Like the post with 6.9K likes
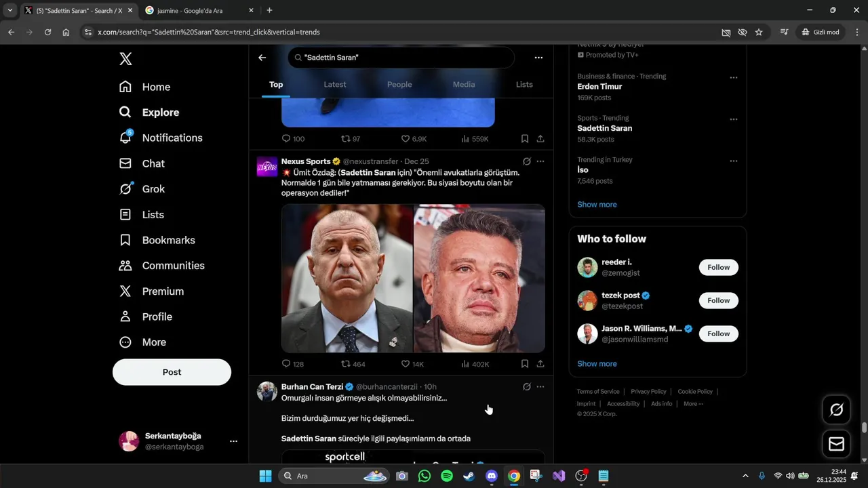This screenshot has height=488, width=868. pyautogui.click(x=414, y=139)
